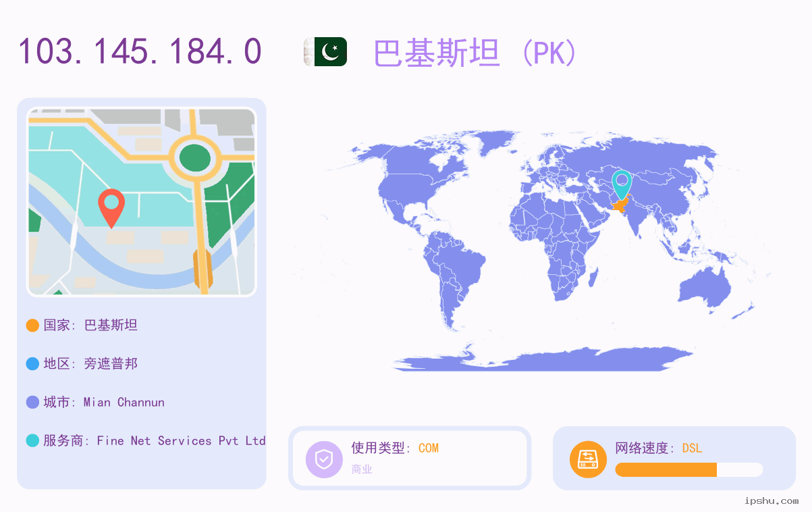
Task: Click the blue dot beside 地区
Action: pyautogui.click(x=32, y=364)
